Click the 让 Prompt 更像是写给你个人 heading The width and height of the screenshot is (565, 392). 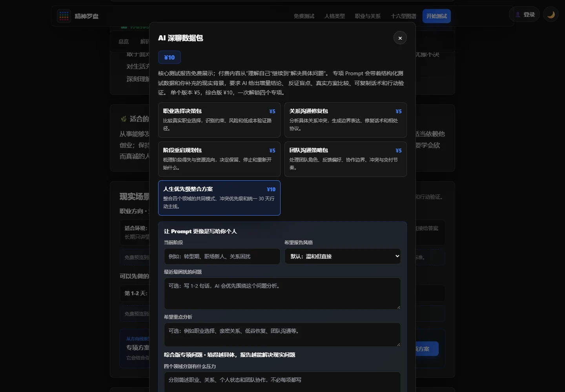[200, 231]
